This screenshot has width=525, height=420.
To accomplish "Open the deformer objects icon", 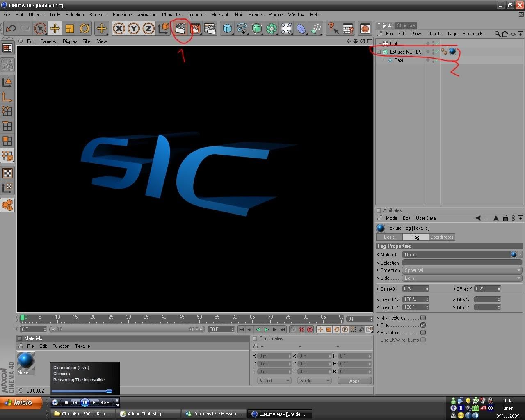I will point(301,28).
